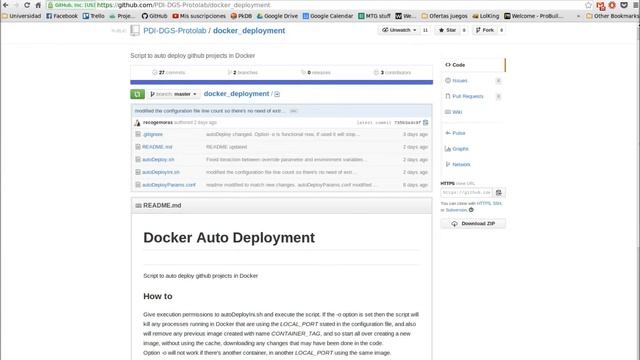Open the PkDB bookmark
This screenshot has width=640, height=360.
coord(241,16)
